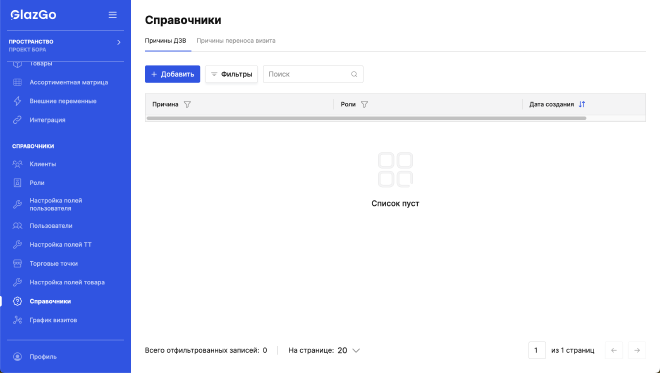Click the table's horizontal scrollbar
The height and width of the screenshot is (373, 660).
[x=366, y=118]
